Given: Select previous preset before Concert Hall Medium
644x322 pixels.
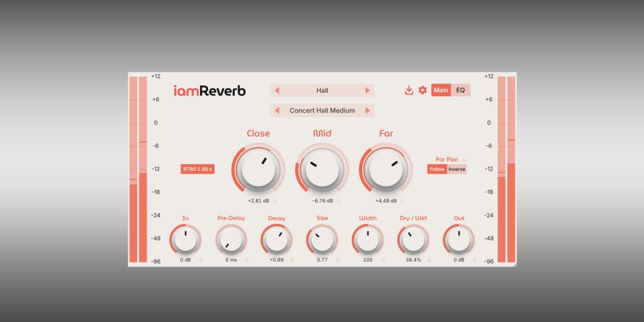Looking at the screenshot, I should (277, 111).
